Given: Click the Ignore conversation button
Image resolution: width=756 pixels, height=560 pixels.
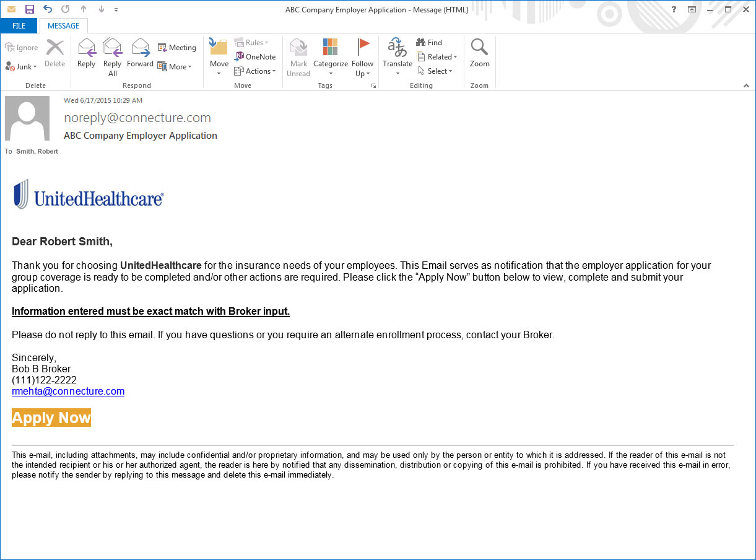Looking at the screenshot, I should tap(22, 48).
